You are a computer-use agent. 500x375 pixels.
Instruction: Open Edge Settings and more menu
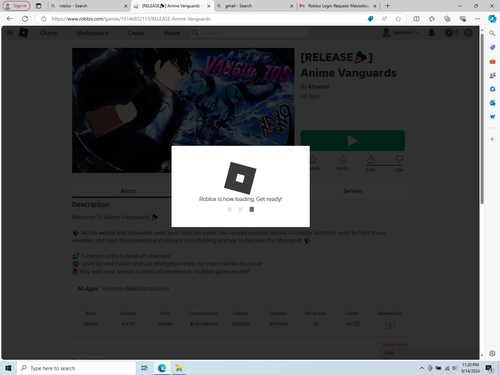[x=478, y=19]
